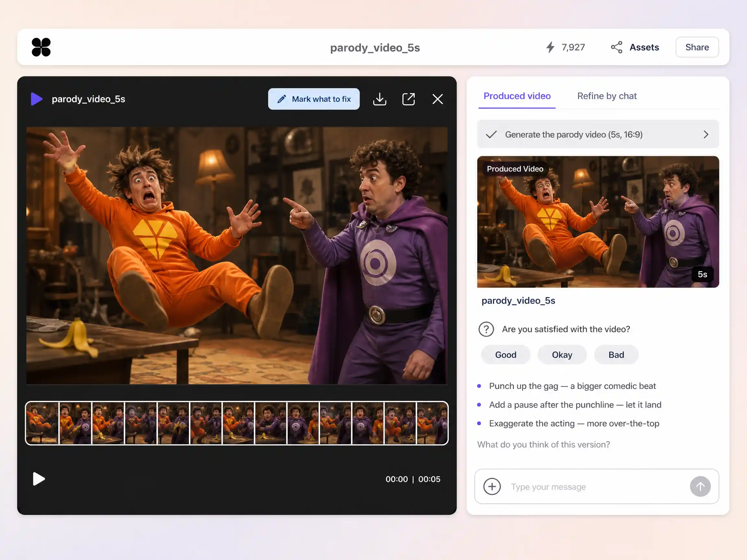This screenshot has width=747, height=560.
Task: Click the Mark what to fix button
Action: click(314, 99)
